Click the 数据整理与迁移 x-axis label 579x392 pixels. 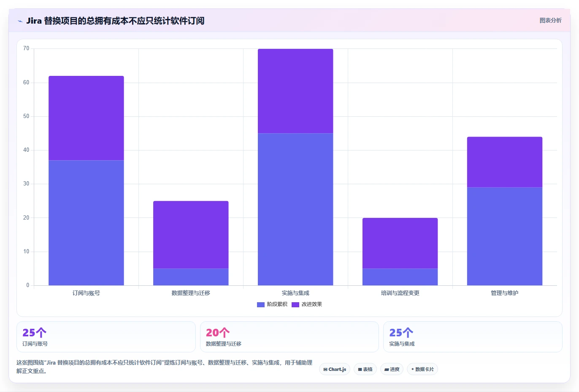[191, 293]
